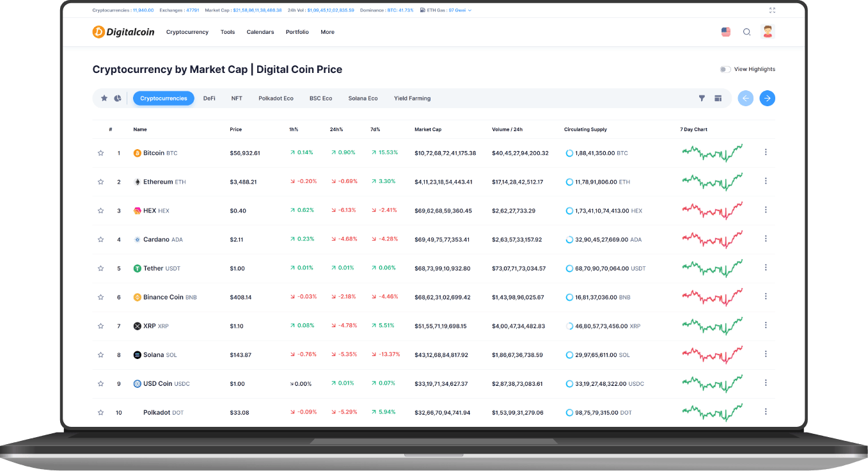Click the Tether coin icon
The width and height of the screenshot is (868, 471).
(137, 268)
